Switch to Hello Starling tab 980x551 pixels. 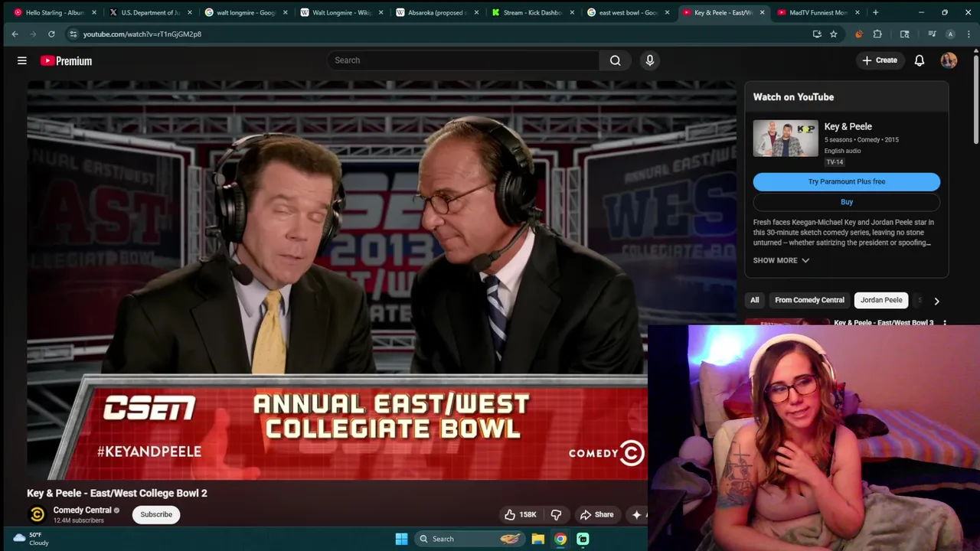(x=54, y=12)
